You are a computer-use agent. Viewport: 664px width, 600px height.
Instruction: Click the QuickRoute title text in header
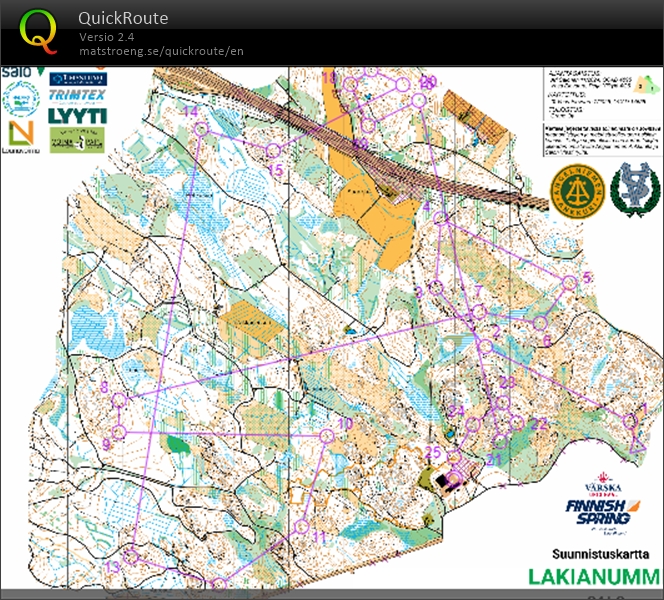click(x=123, y=18)
